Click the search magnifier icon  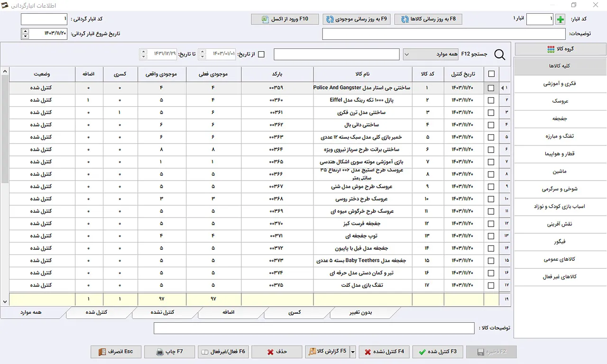[x=500, y=55]
